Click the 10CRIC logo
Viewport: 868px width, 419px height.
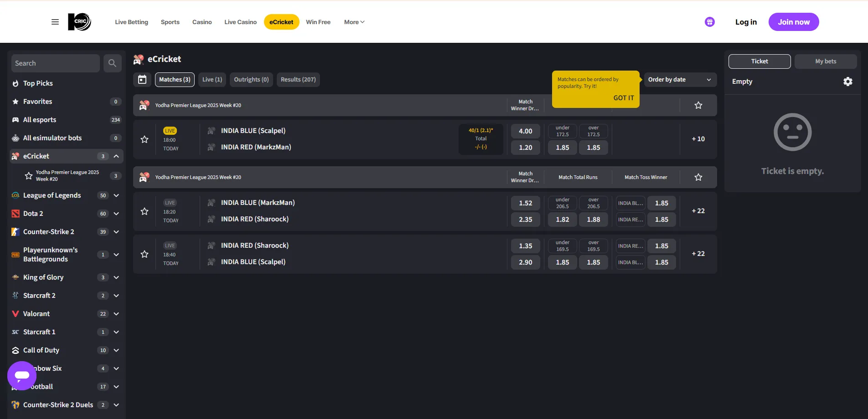tap(79, 22)
